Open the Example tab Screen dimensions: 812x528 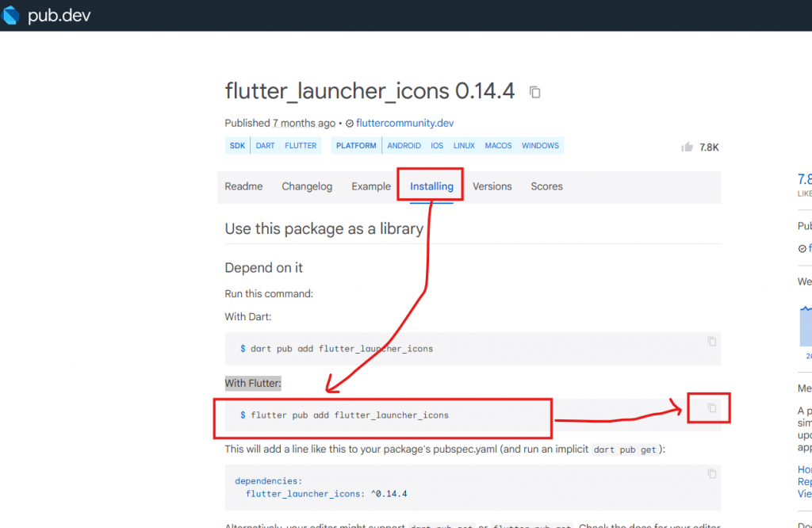click(x=371, y=186)
